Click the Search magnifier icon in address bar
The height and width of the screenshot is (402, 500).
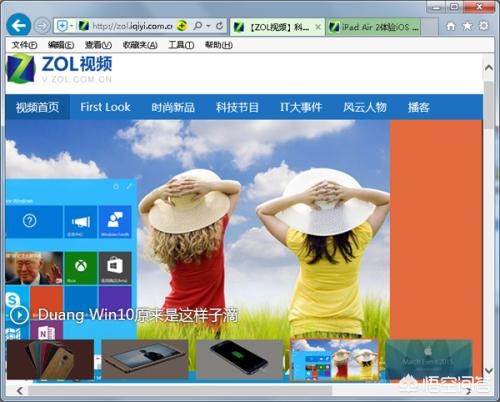[198, 26]
